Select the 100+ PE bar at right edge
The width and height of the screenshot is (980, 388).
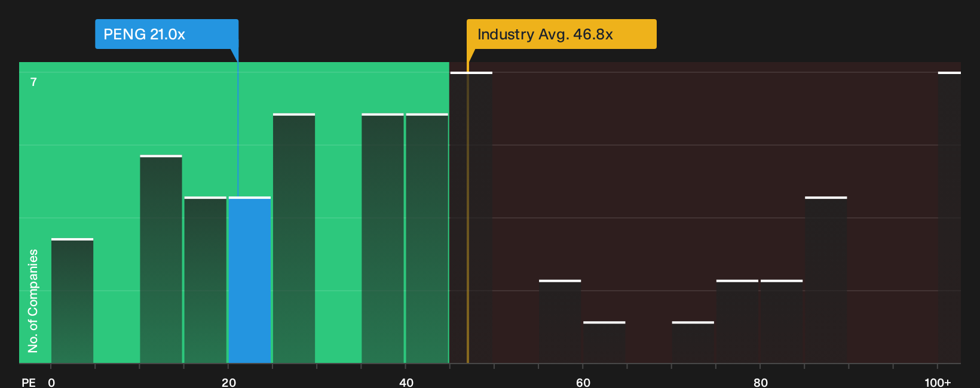(950, 217)
